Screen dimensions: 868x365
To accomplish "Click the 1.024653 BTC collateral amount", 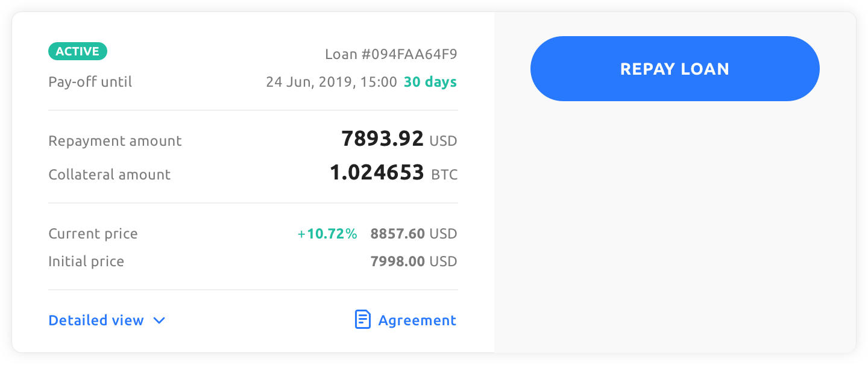I will click(x=394, y=173).
